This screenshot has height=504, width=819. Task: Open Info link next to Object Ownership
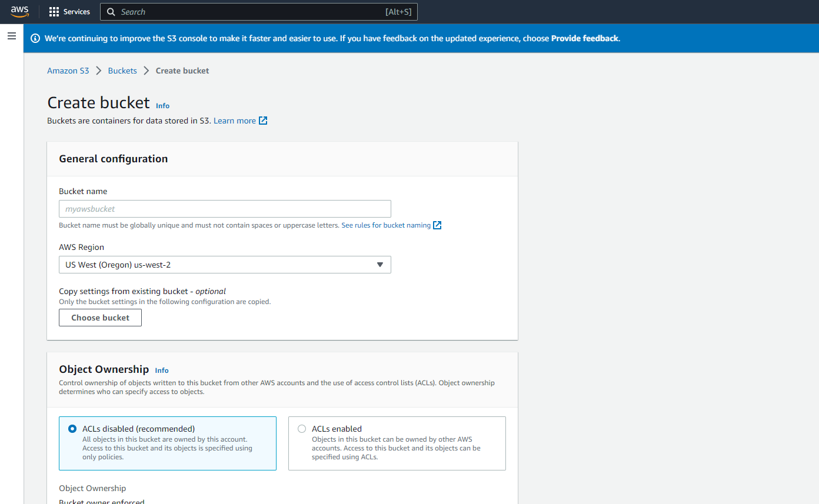click(x=162, y=371)
